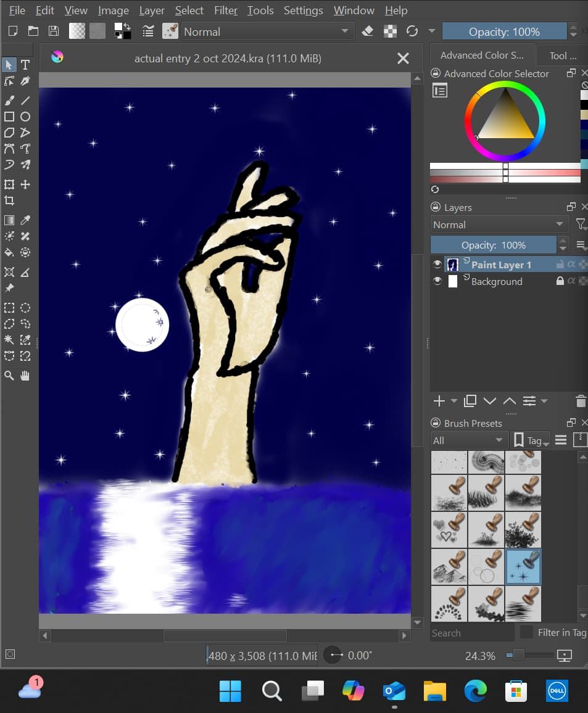588x713 pixels.
Task: Open the Tag dropdown in Brush Presets
Action: pos(531,440)
